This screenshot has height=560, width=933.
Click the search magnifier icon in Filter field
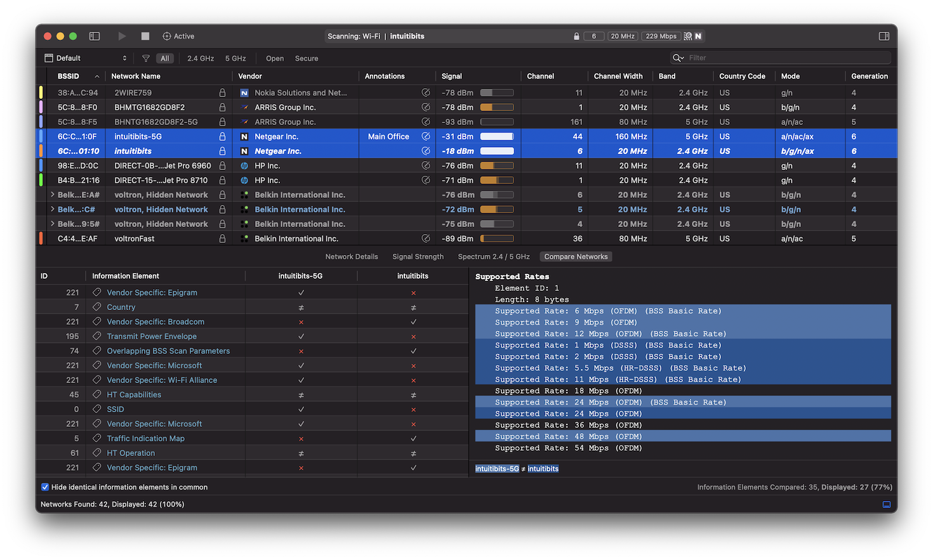pos(678,58)
